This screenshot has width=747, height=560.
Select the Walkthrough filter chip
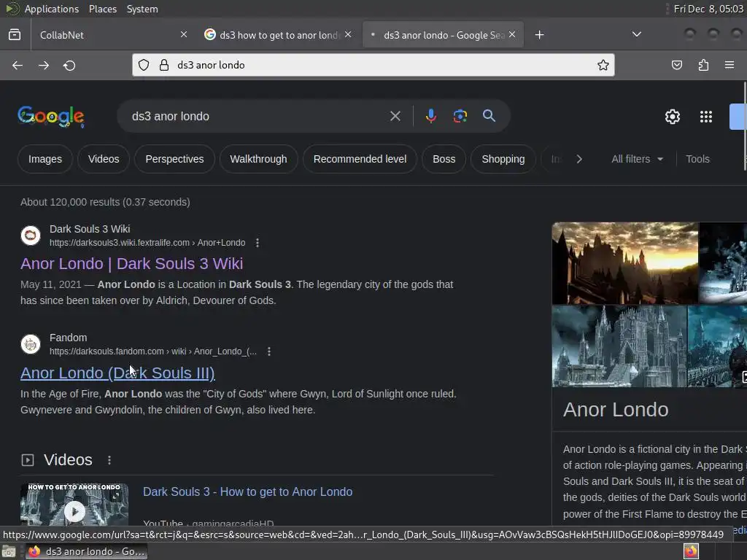pyautogui.click(x=259, y=159)
